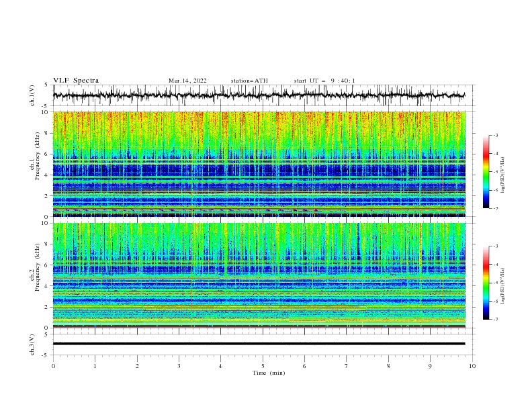Click the lower 'log(PSD)(V²/Hz)' colorbar label
Image resolution: width=532 pixels, height=411 pixels.
503,285
